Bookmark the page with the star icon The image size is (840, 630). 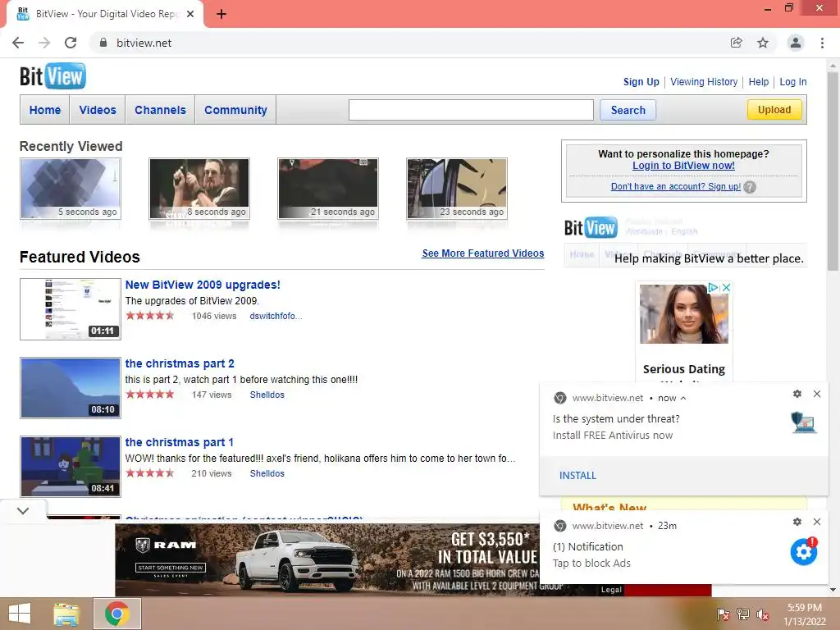[763, 43]
